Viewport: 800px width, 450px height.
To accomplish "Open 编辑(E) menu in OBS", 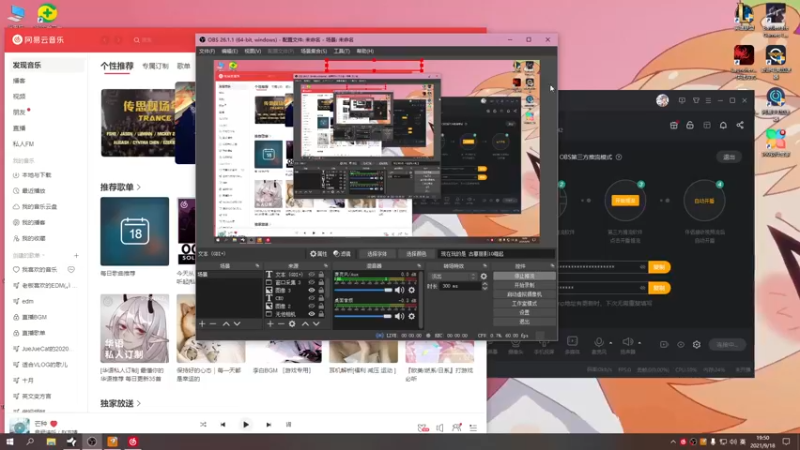I will coord(230,51).
